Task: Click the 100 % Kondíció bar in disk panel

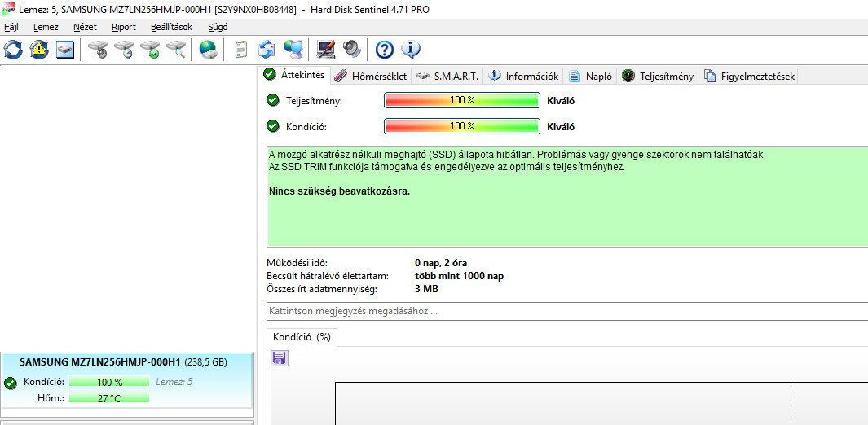Action: coord(109,382)
